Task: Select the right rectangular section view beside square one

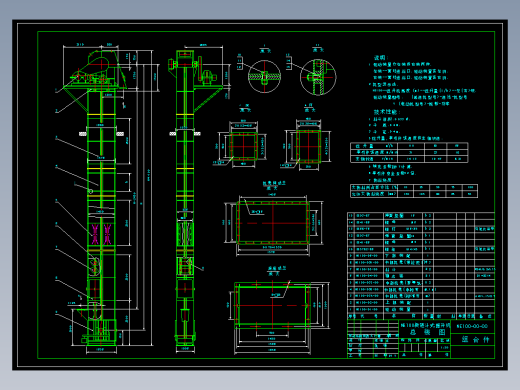Action: [x=309, y=147]
